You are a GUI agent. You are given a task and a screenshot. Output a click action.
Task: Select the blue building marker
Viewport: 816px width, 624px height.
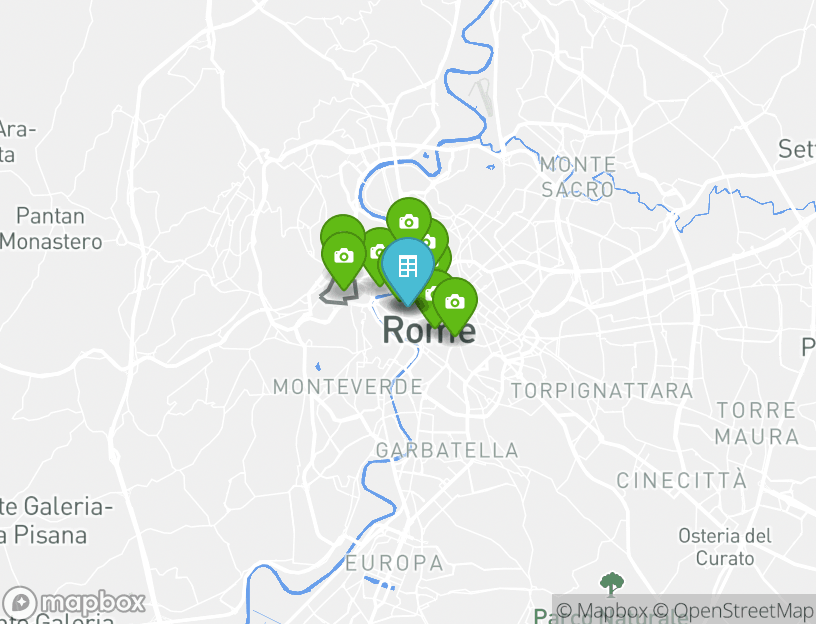407,267
